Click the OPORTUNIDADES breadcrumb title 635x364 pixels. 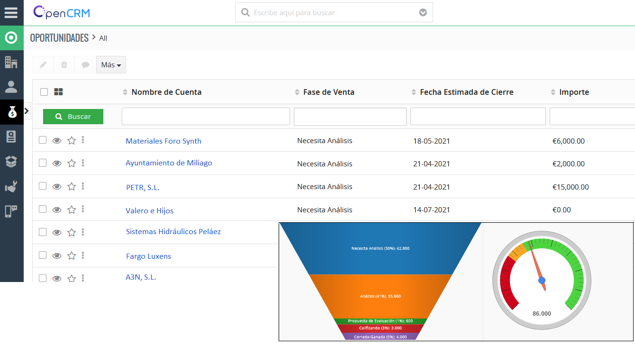click(59, 38)
